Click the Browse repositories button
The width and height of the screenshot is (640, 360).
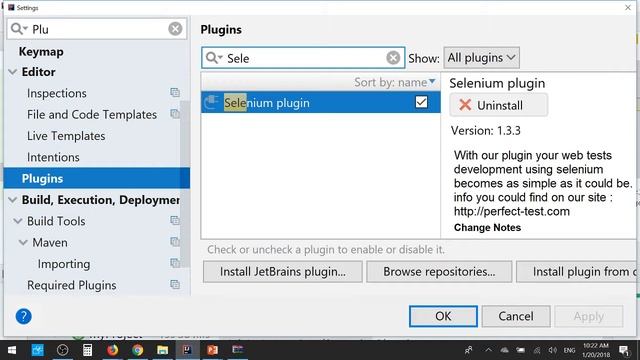[439, 272]
